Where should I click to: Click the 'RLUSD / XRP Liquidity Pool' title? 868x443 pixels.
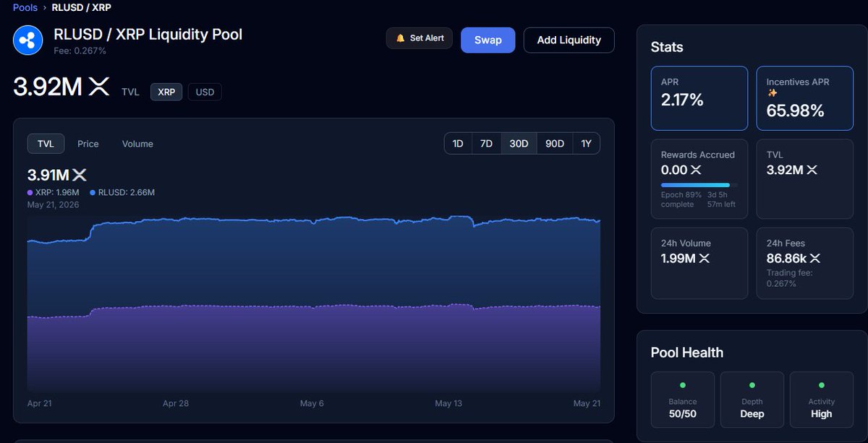[x=148, y=34]
